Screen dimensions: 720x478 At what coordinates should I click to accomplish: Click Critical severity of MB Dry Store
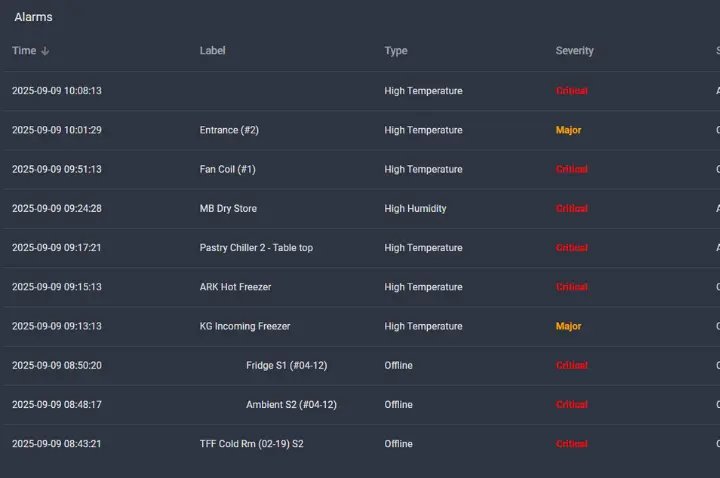coord(571,209)
